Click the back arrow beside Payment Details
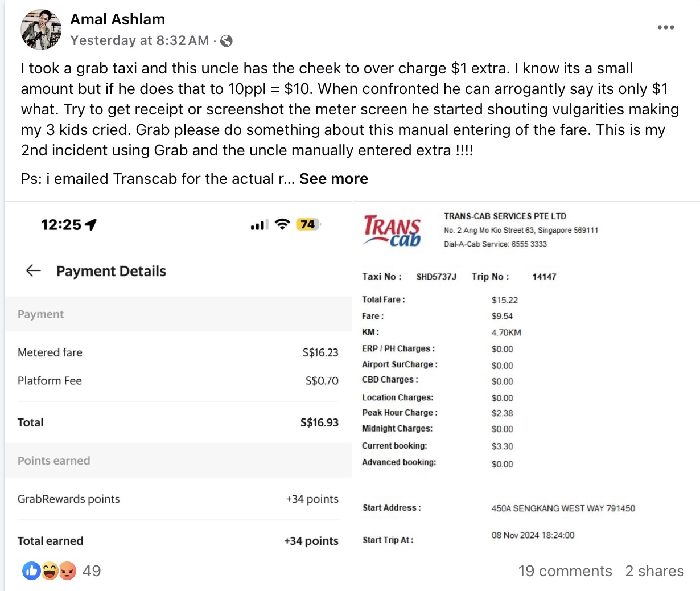Viewport: 700px width, 591px height. pos(34,270)
